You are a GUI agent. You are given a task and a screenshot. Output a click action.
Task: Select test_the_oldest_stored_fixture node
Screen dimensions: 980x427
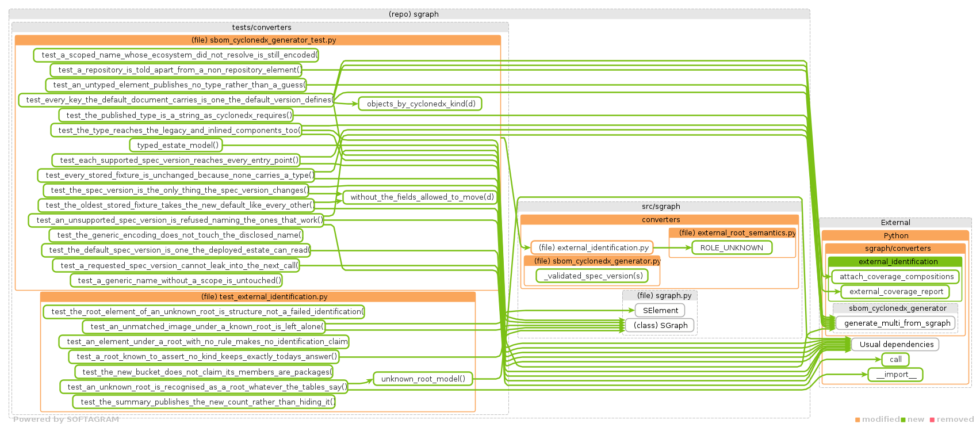(176, 205)
